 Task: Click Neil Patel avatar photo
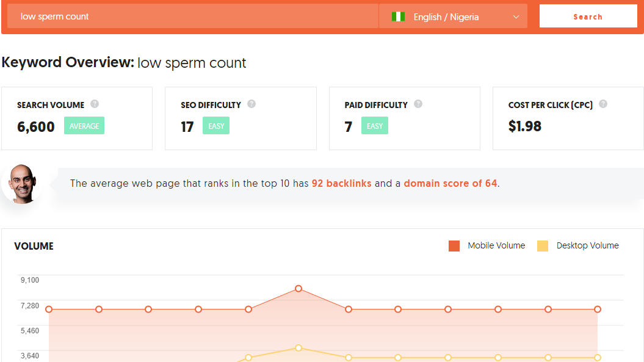pos(23,184)
